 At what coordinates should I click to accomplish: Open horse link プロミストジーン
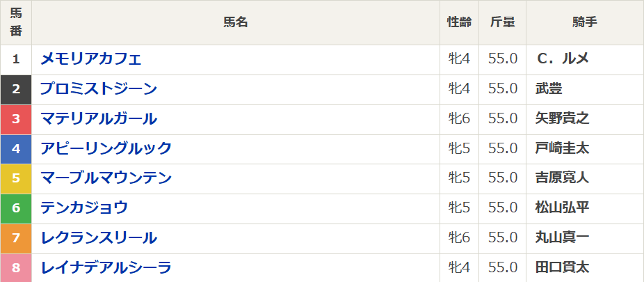pyautogui.click(x=99, y=89)
